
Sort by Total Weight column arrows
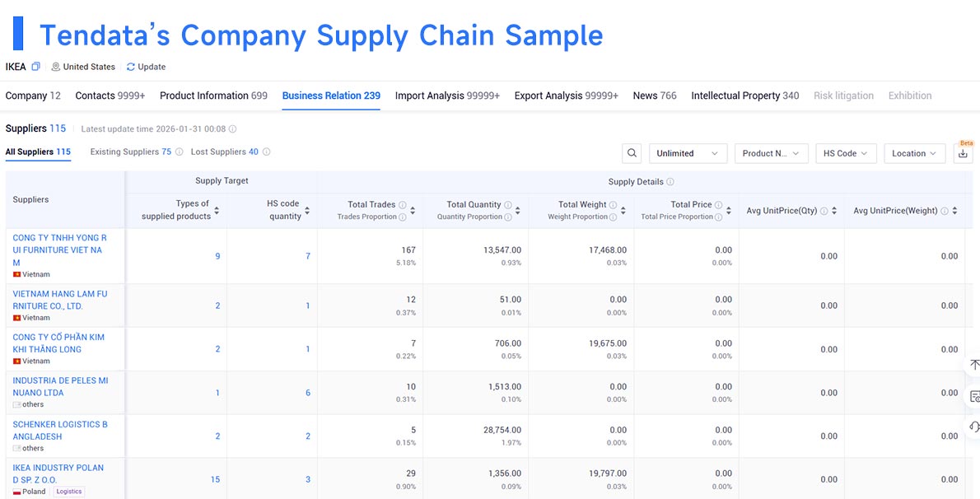coord(623,211)
